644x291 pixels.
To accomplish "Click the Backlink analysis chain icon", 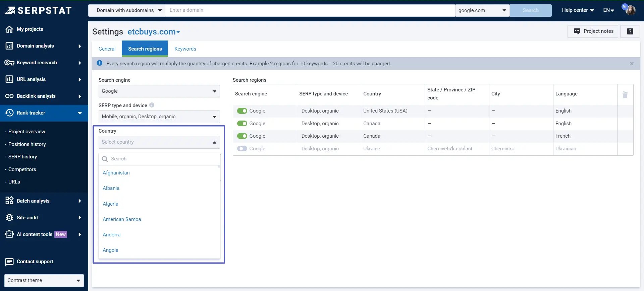I will (9, 96).
